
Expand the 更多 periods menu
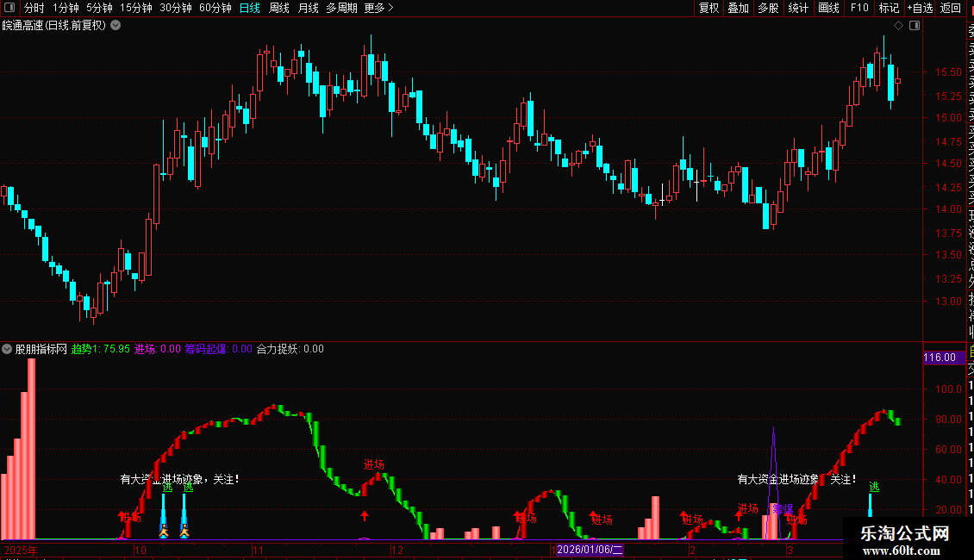[x=378, y=8]
